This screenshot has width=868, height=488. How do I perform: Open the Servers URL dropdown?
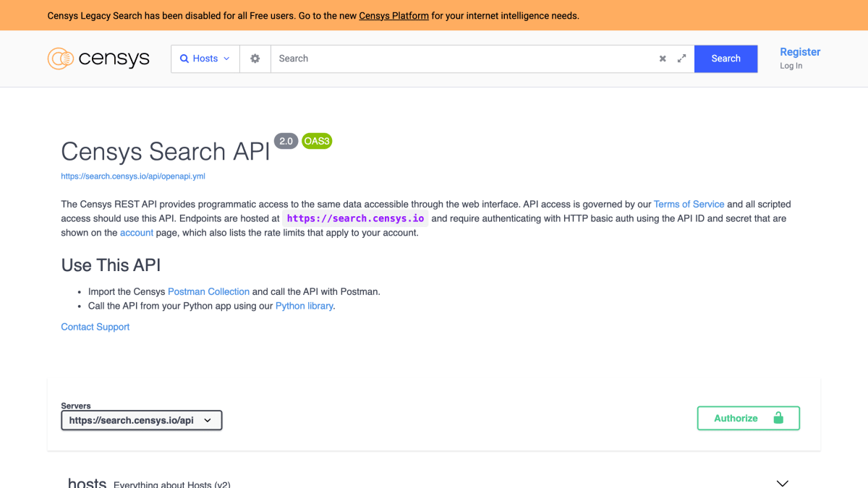(141, 420)
